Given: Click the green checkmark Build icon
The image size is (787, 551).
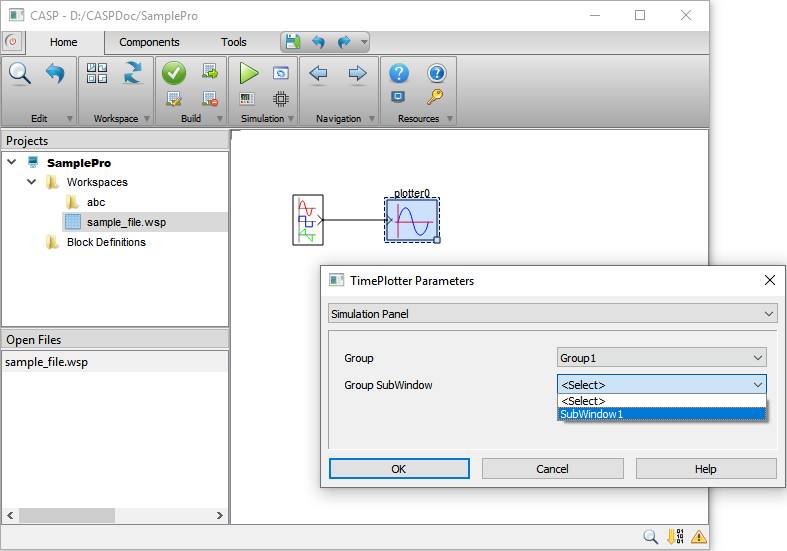Looking at the screenshot, I should pos(174,73).
